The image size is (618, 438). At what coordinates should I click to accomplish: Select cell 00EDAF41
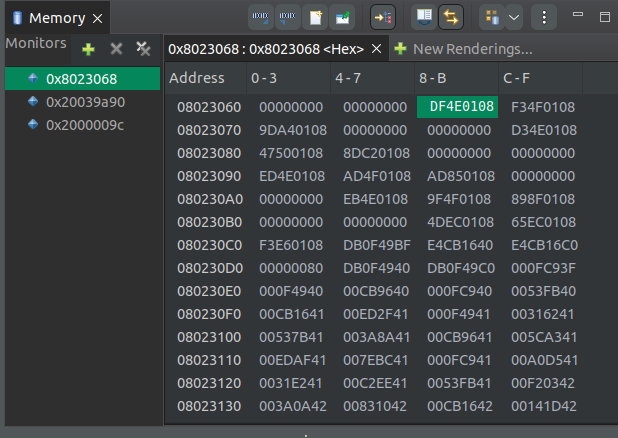tap(292, 360)
